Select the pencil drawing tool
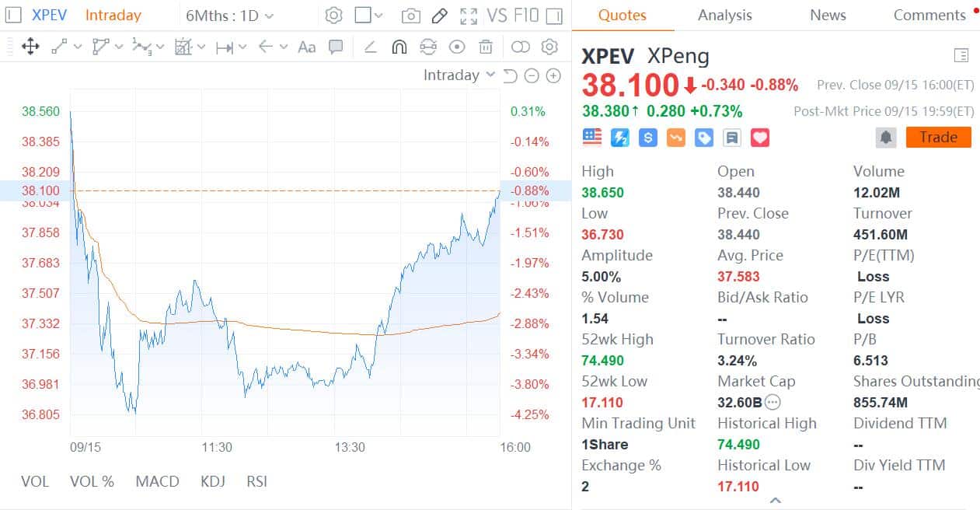 tap(440, 15)
